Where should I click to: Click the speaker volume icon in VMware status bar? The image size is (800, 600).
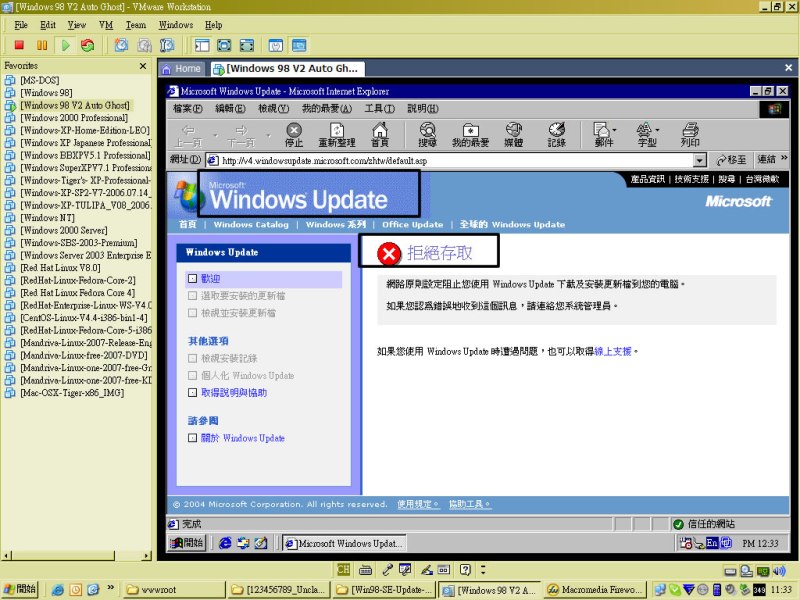tap(779, 570)
